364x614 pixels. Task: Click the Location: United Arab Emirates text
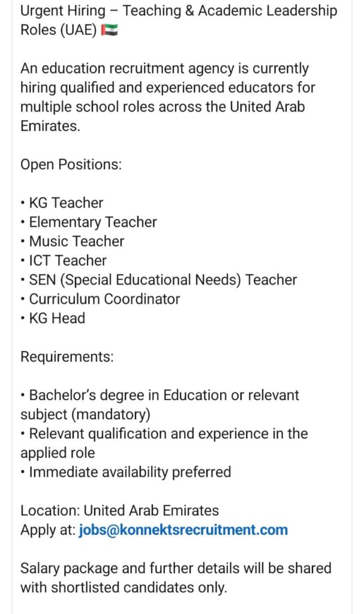point(119,511)
